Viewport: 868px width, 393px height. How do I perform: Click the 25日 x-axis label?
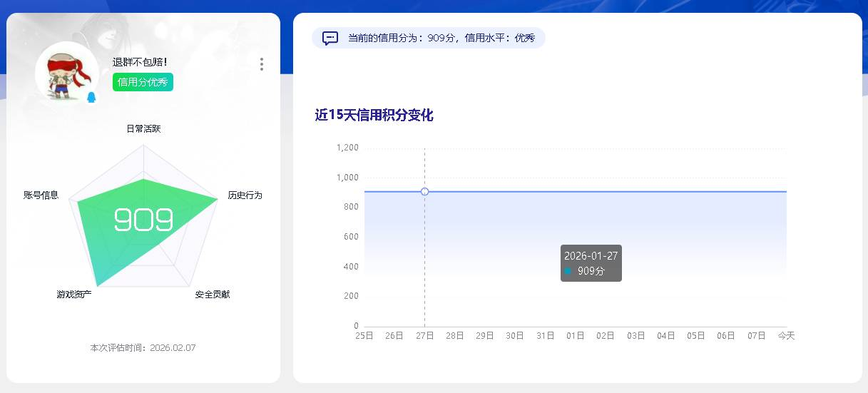click(364, 336)
